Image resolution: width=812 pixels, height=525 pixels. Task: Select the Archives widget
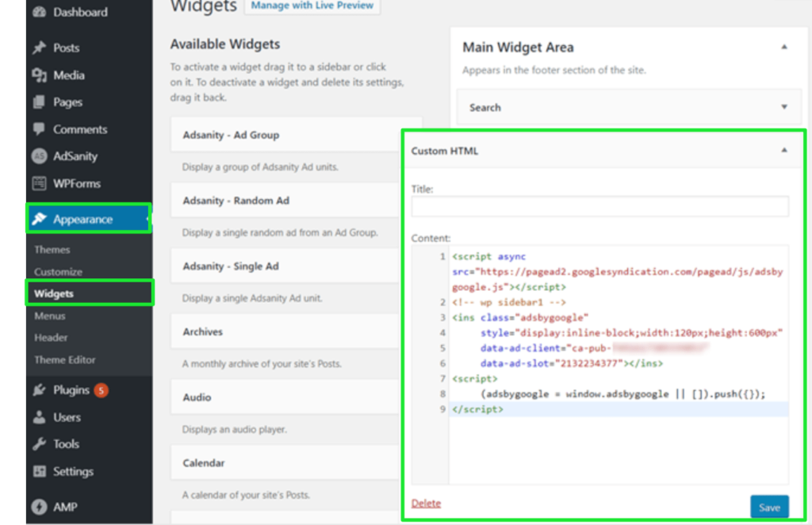coord(285,331)
